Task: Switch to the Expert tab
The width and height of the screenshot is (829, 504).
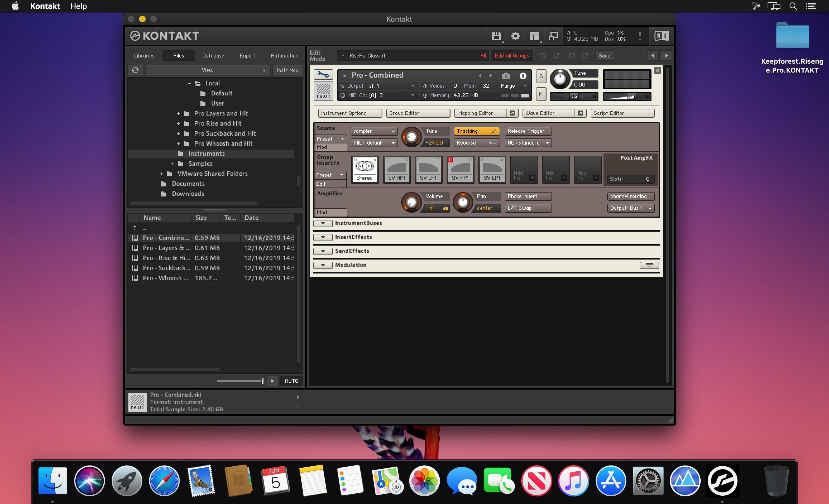Action: click(248, 56)
